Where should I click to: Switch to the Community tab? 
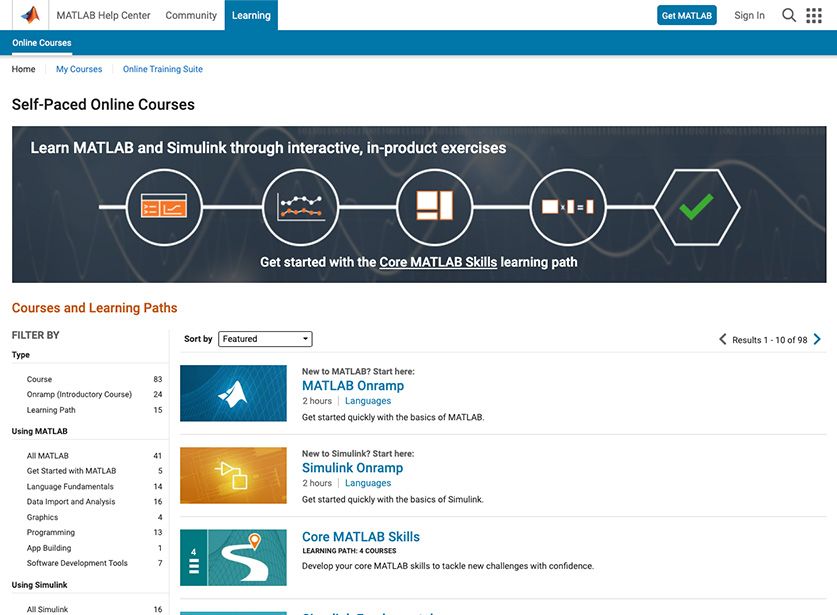pos(191,15)
